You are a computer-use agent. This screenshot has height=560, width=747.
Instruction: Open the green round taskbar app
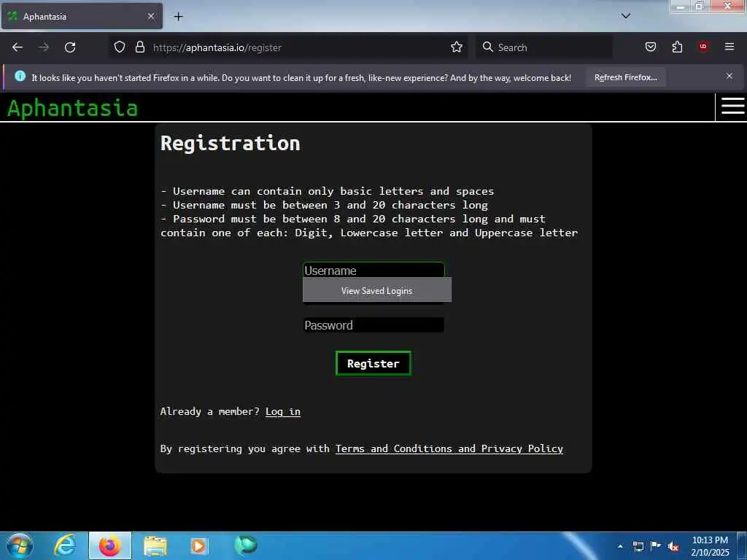(245, 545)
